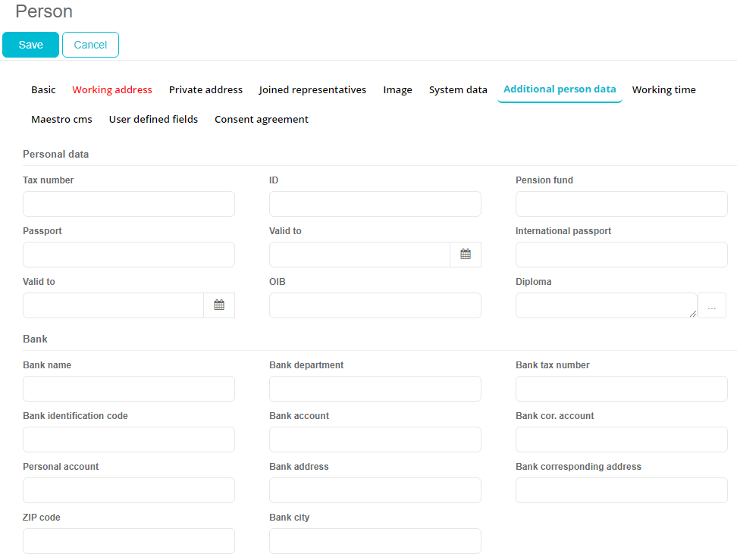Click into the Bank name field
Screen dimensions: 737x560
coord(129,389)
